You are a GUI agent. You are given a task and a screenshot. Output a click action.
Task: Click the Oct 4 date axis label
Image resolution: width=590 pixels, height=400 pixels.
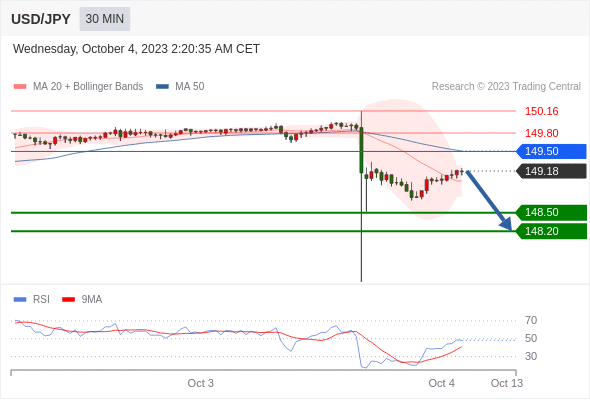[441, 383]
